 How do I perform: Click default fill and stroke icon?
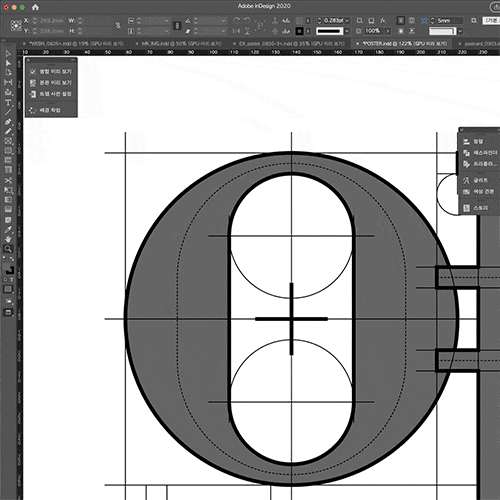[x=5, y=259]
